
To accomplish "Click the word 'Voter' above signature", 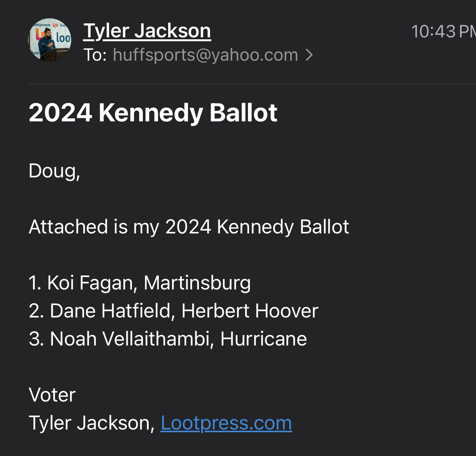I will click(52, 395).
